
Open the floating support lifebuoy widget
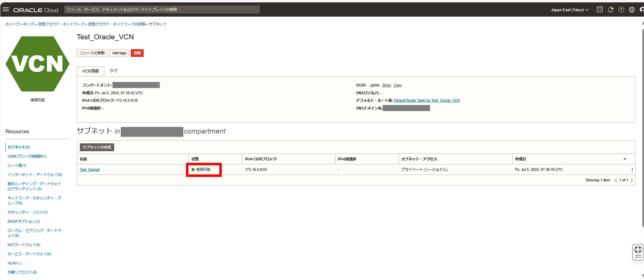tap(638, 250)
